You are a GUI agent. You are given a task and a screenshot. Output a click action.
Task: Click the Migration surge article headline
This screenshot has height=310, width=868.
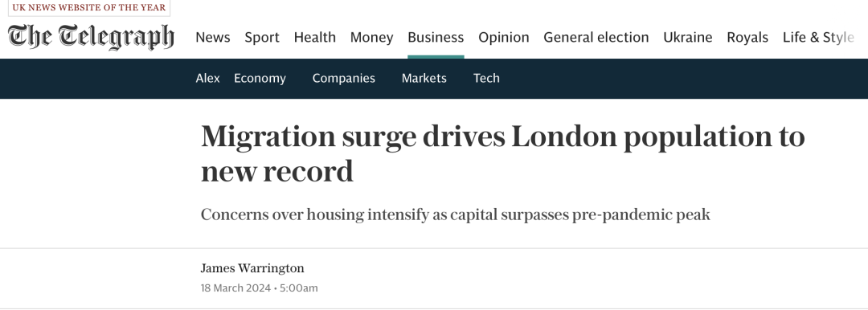(x=502, y=153)
